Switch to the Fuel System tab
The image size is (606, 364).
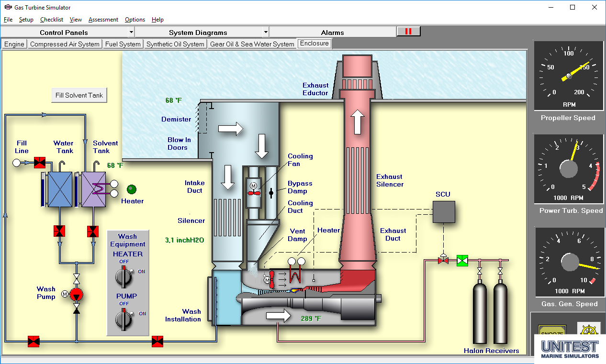(123, 44)
